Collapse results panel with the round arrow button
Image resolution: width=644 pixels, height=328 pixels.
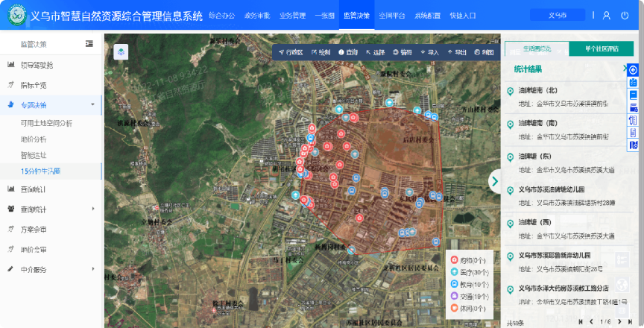point(495,180)
